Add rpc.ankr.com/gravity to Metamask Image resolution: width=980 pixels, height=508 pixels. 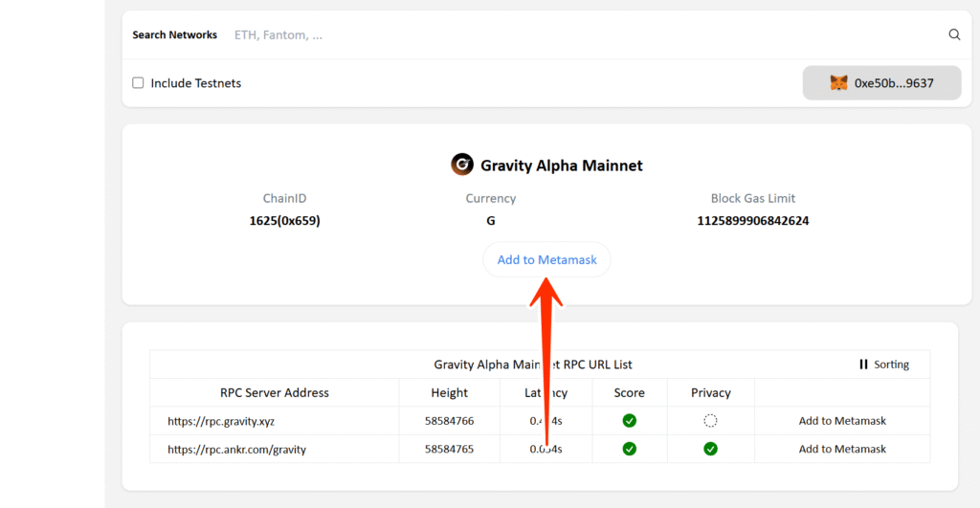click(842, 449)
